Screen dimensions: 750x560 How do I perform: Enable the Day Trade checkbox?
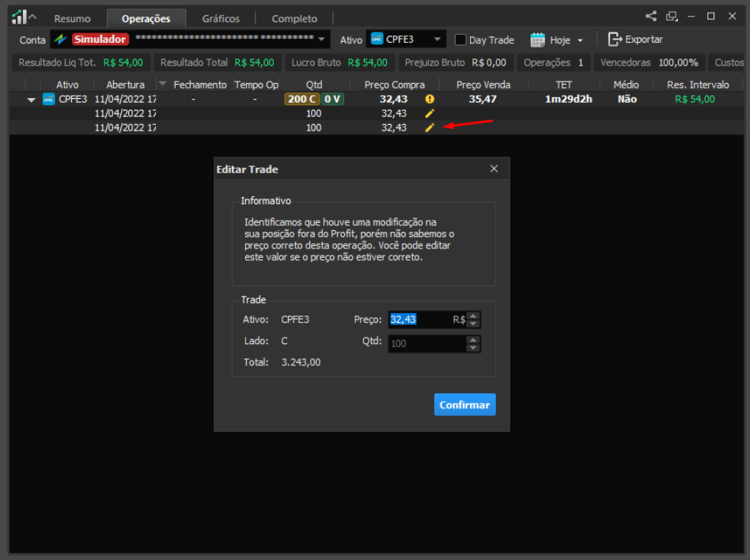point(460,40)
